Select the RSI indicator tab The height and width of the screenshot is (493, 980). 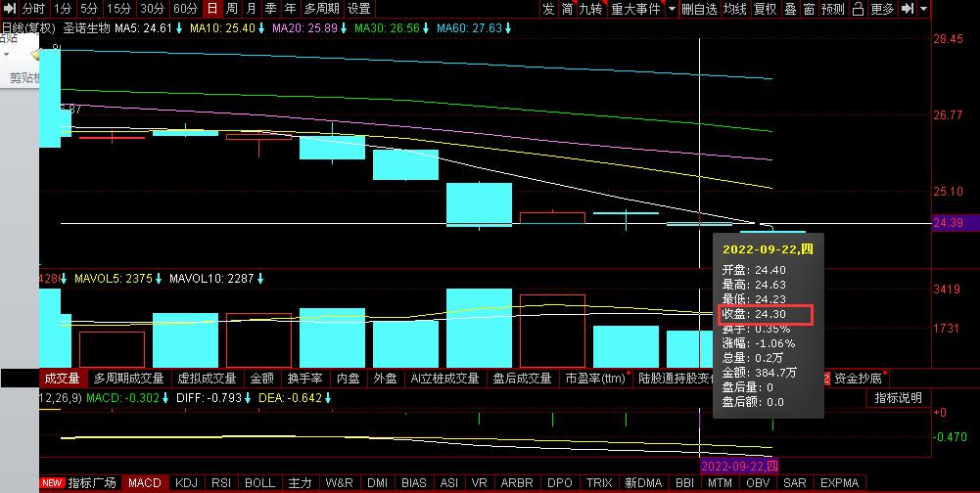click(x=221, y=483)
